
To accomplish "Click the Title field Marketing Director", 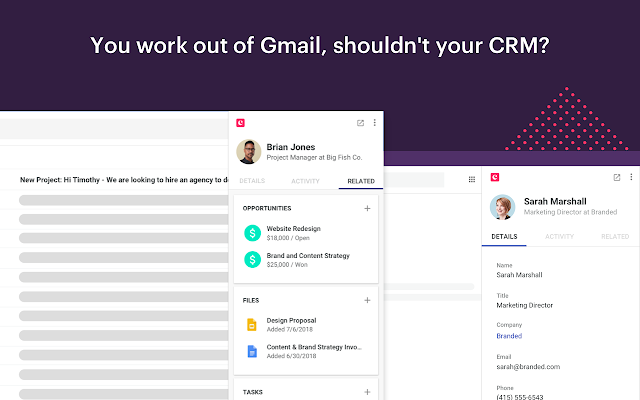I will 524,305.
